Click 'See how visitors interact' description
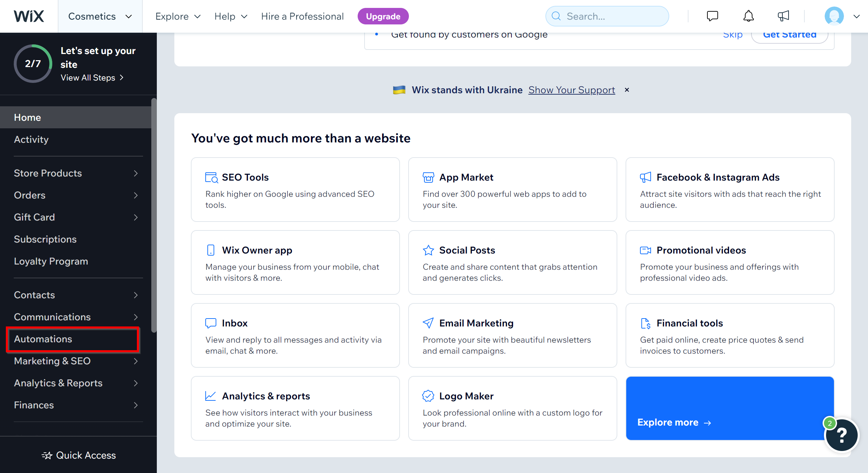This screenshot has width=868, height=473. pos(289,418)
